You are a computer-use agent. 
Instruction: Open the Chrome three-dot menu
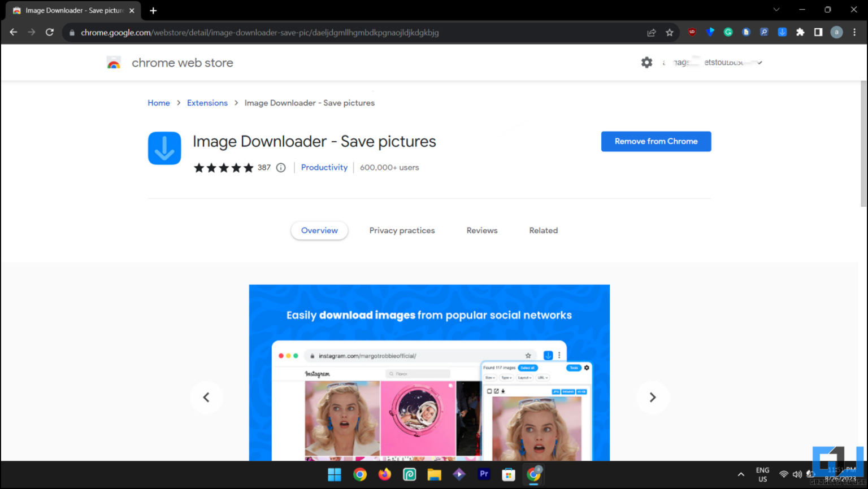pyautogui.click(x=856, y=32)
